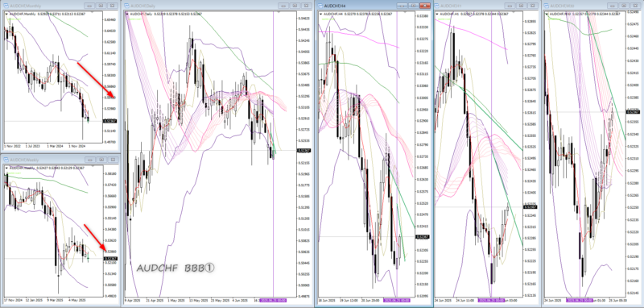This screenshot has width=644, height=308.
Task: Activate the AUDCHF,Weekly window title bar text
Action: pos(23,160)
